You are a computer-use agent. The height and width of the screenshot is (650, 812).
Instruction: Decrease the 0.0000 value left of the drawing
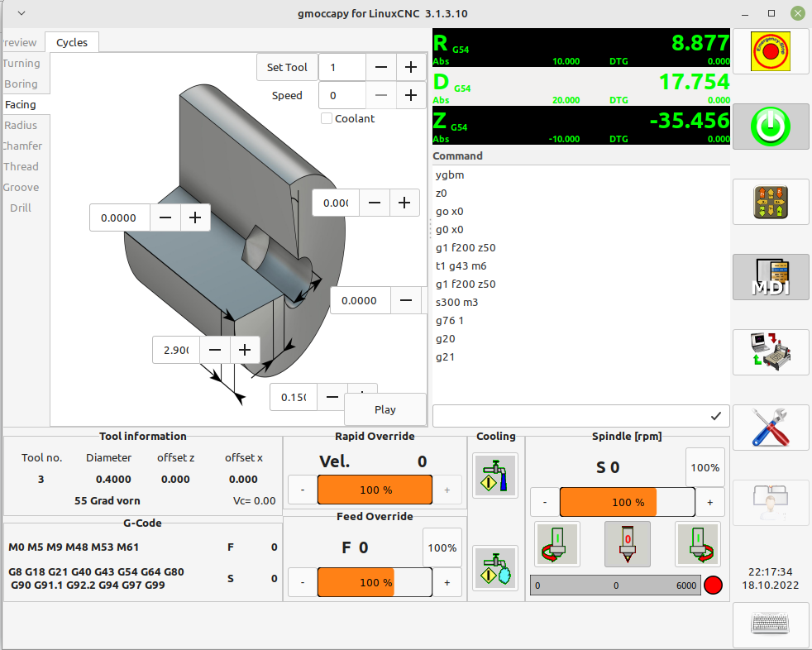(x=165, y=218)
